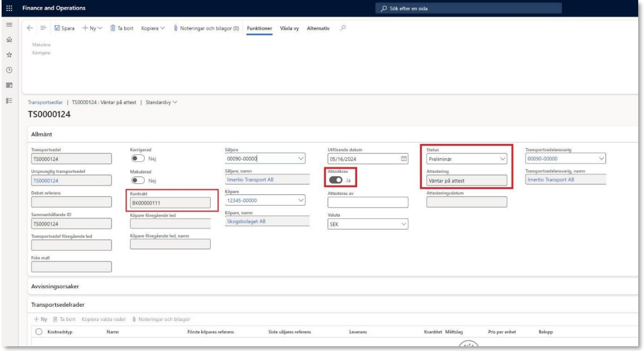Open the Transportsedlar breadcrumb link
Screen dimensions: 644x351
[47, 102]
